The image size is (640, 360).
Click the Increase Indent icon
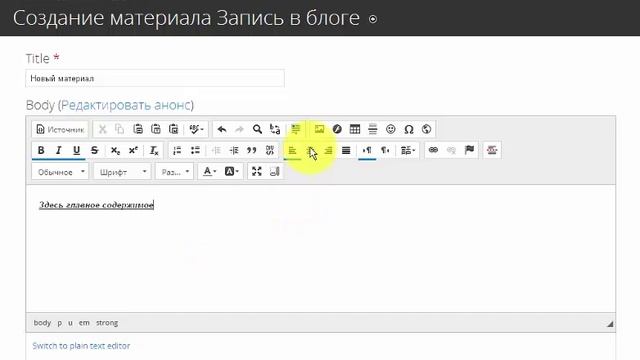point(234,150)
